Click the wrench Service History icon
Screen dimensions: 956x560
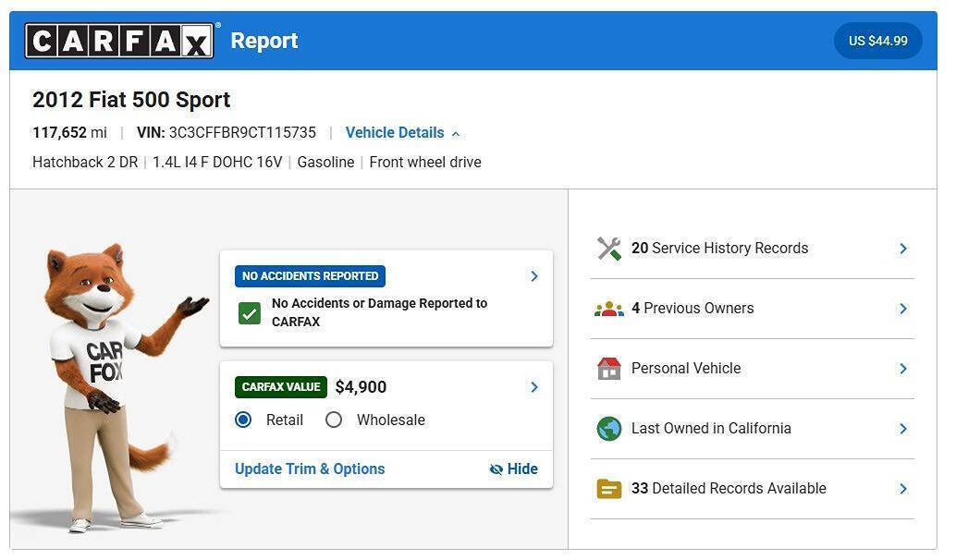tap(608, 249)
